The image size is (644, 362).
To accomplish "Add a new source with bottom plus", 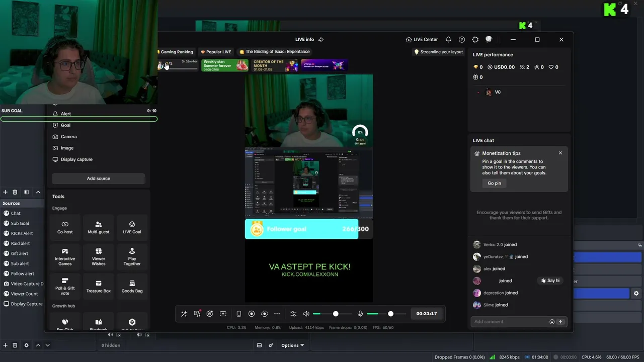I will point(5,345).
